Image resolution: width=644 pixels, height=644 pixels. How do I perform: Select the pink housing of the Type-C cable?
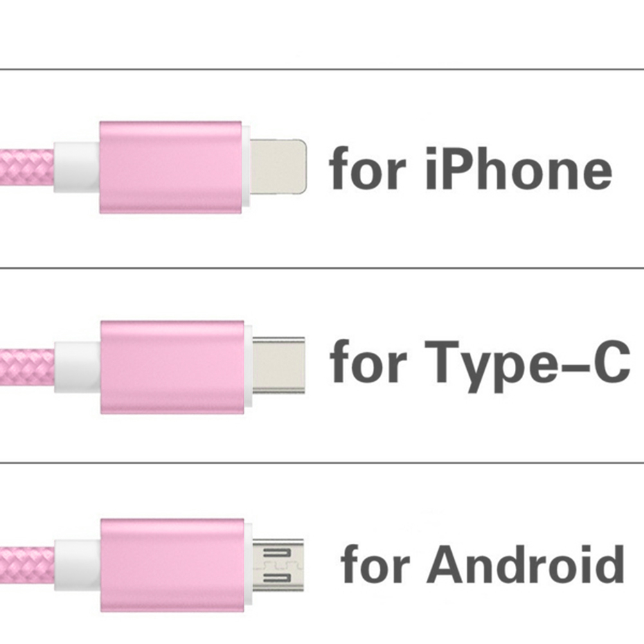click(x=172, y=366)
